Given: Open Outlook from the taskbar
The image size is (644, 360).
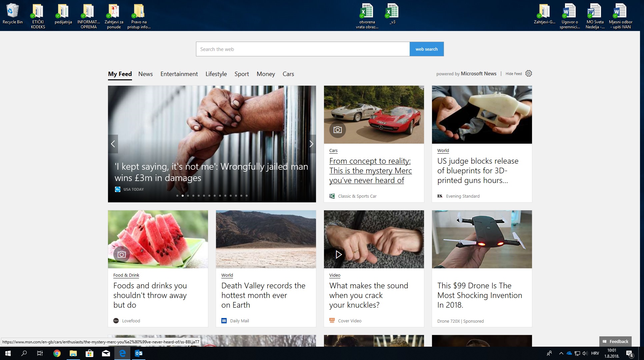Looking at the screenshot, I should click(x=139, y=353).
